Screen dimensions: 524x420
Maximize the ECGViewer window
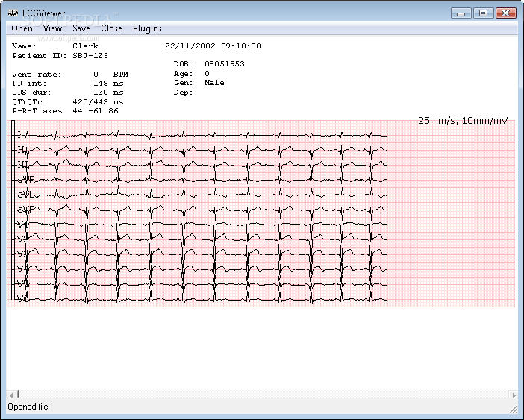click(483, 13)
